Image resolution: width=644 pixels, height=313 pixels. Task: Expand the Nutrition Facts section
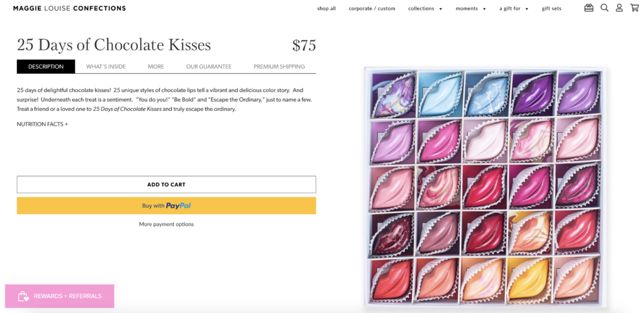(x=42, y=124)
